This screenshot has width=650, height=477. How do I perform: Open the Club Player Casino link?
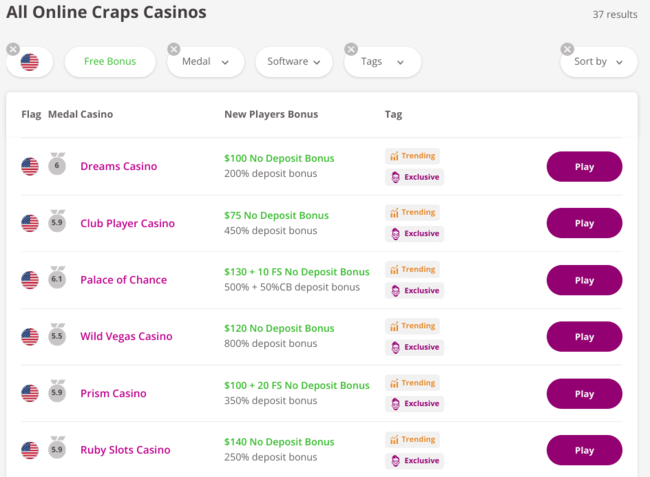click(127, 223)
